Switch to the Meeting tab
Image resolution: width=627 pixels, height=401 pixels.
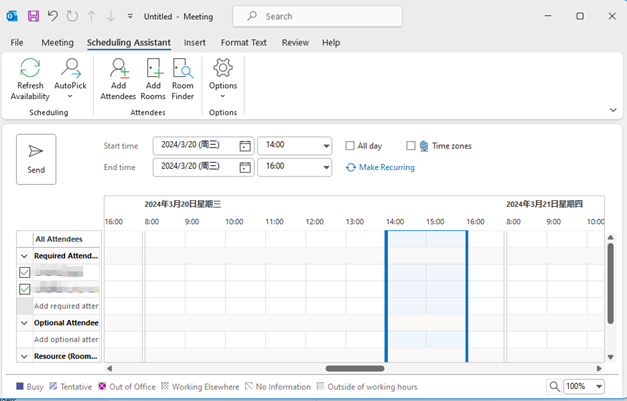coord(57,43)
